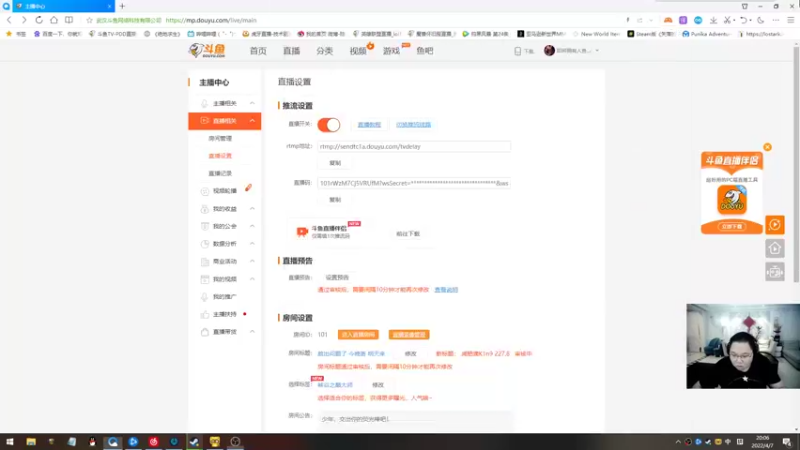Open a new browser tab with plus
The image size is (800, 450).
[x=122, y=6]
